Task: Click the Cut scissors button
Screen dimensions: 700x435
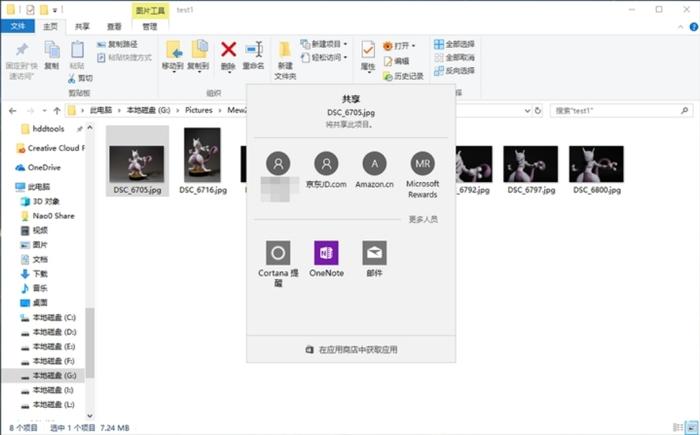Action: 80,78
